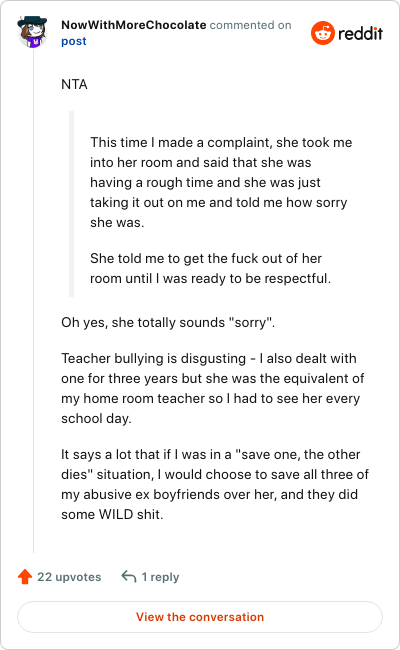Select the '22 upvotes' count

coord(69,577)
